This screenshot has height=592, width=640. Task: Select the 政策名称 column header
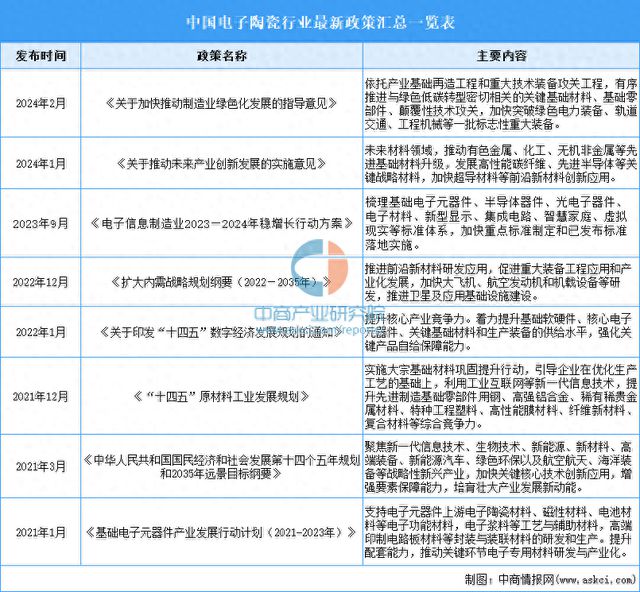tap(222, 56)
